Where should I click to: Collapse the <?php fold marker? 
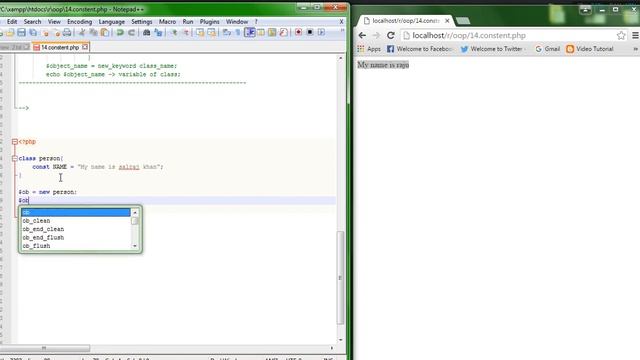tap(15, 142)
